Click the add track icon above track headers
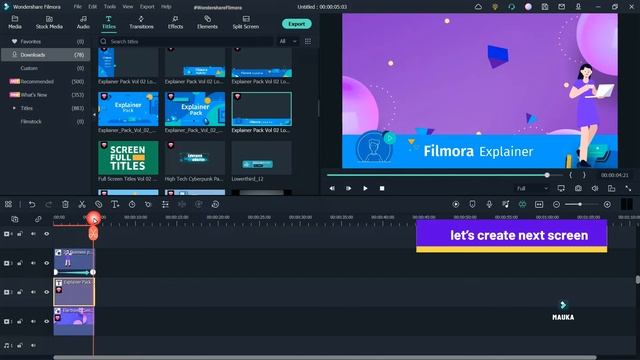640x360 pixels. pos(15,219)
